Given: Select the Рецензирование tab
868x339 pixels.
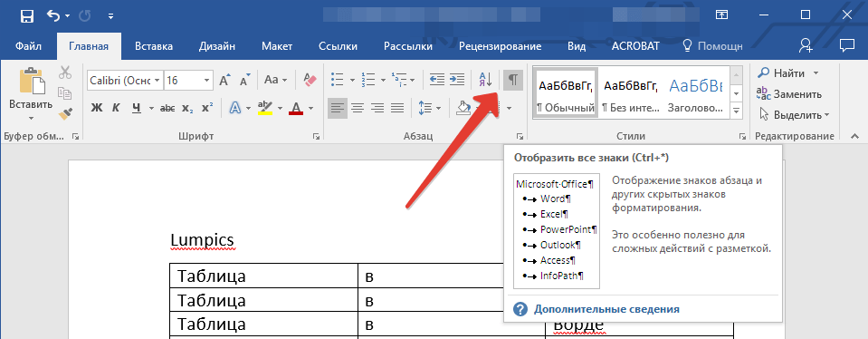Looking at the screenshot, I should (500, 46).
